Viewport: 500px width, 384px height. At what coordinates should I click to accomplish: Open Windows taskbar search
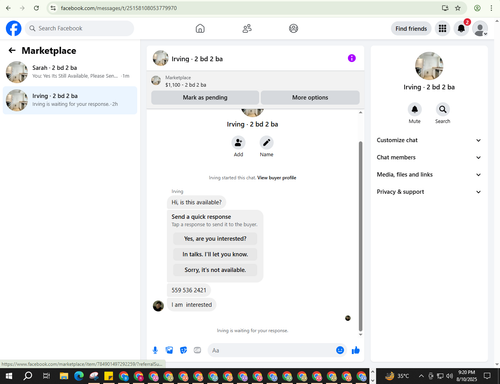pyautogui.click(x=28, y=376)
